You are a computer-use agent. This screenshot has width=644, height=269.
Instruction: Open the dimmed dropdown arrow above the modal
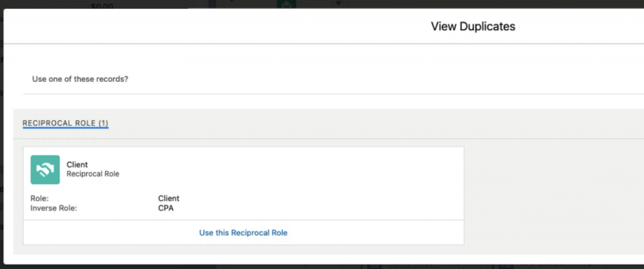pos(338,3)
